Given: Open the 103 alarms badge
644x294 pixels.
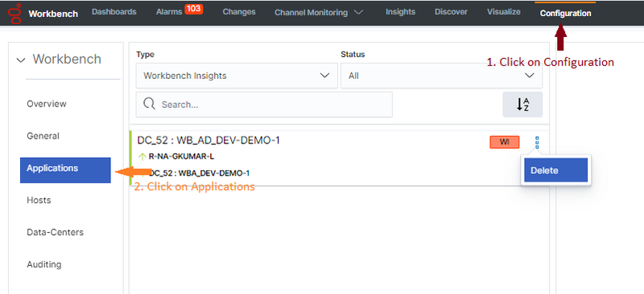Looking at the screenshot, I should point(193,9).
